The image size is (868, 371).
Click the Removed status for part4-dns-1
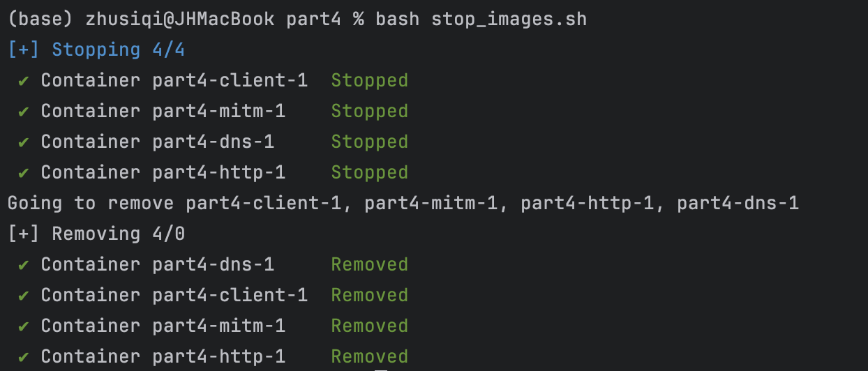point(369,265)
